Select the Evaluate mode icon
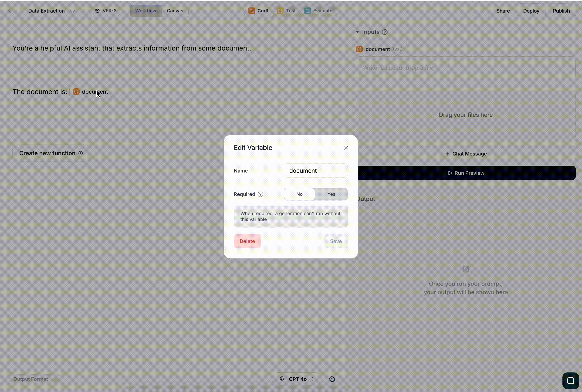The width and height of the screenshot is (582, 392). pyautogui.click(x=307, y=10)
